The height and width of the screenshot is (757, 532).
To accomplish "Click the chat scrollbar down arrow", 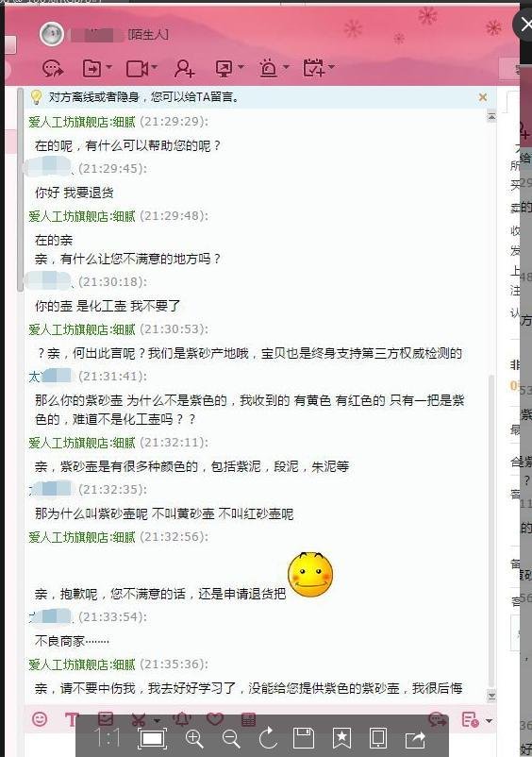I will tap(491, 696).
